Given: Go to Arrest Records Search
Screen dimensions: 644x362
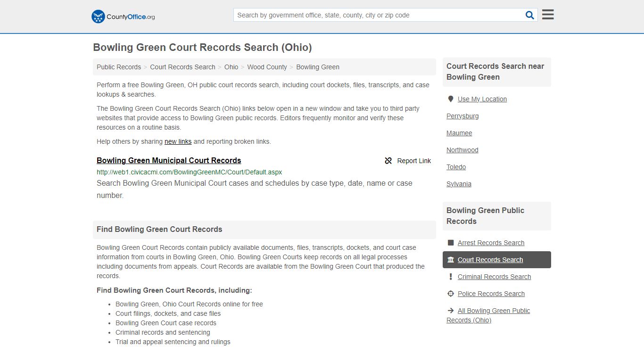Looking at the screenshot, I should coord(491,243).
